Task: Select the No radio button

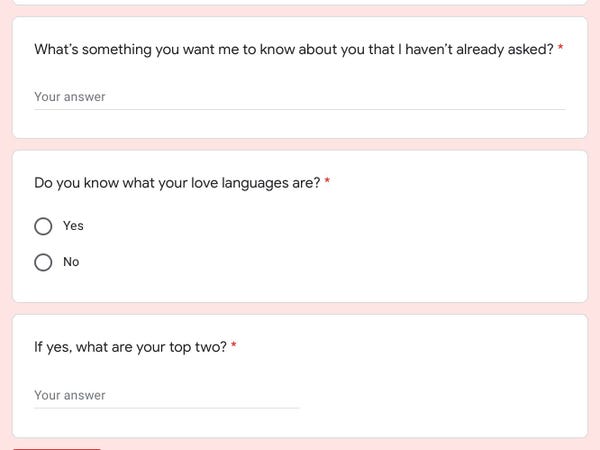Action: (x=43, y=262)
